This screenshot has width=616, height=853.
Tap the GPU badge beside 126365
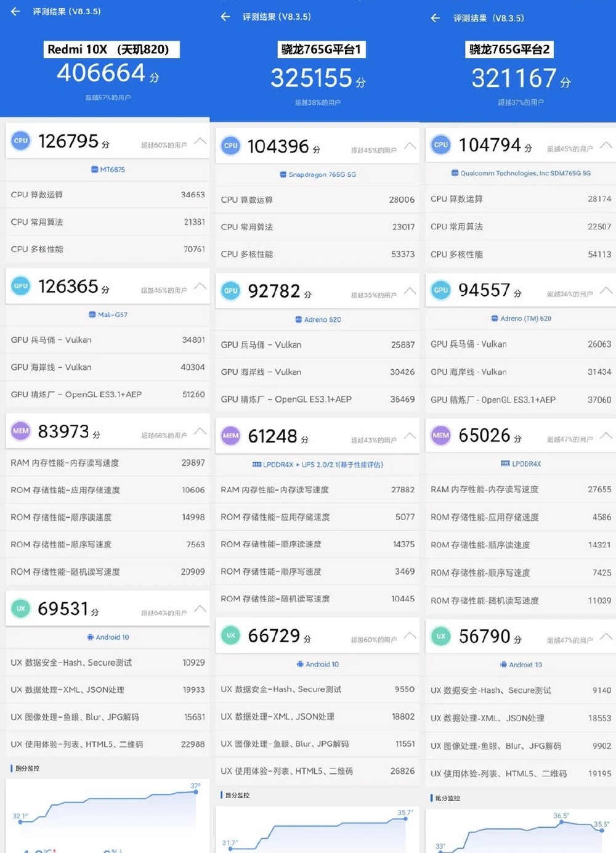21,286
